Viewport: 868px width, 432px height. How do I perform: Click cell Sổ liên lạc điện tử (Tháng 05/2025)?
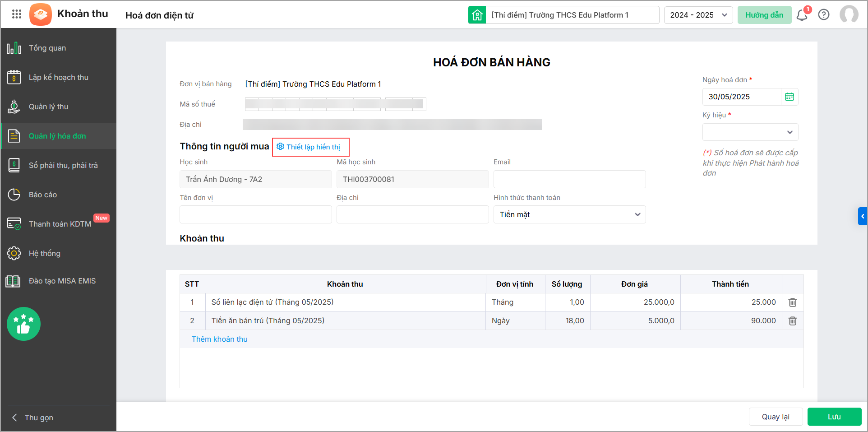coord(346,302)
